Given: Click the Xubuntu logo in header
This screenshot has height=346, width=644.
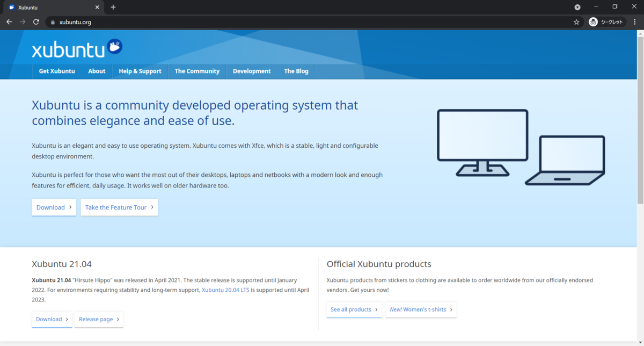Looking at the screenshot, I should 77,48.
